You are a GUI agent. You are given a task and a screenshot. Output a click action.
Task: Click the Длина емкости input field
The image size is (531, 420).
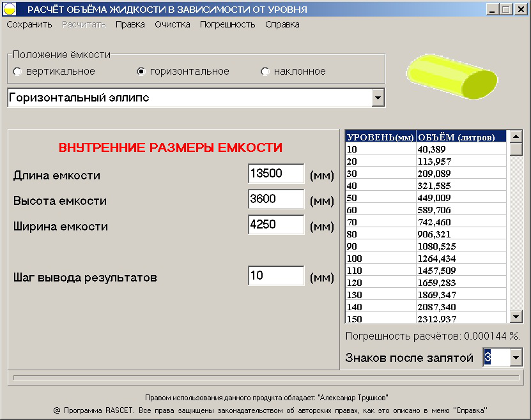[276, 174]
